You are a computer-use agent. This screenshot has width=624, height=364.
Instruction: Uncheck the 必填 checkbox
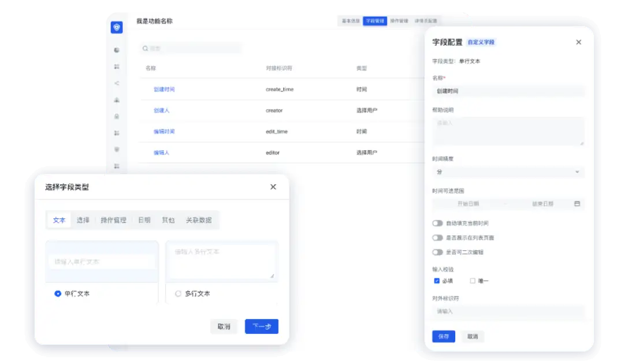(x=437, y=281)
